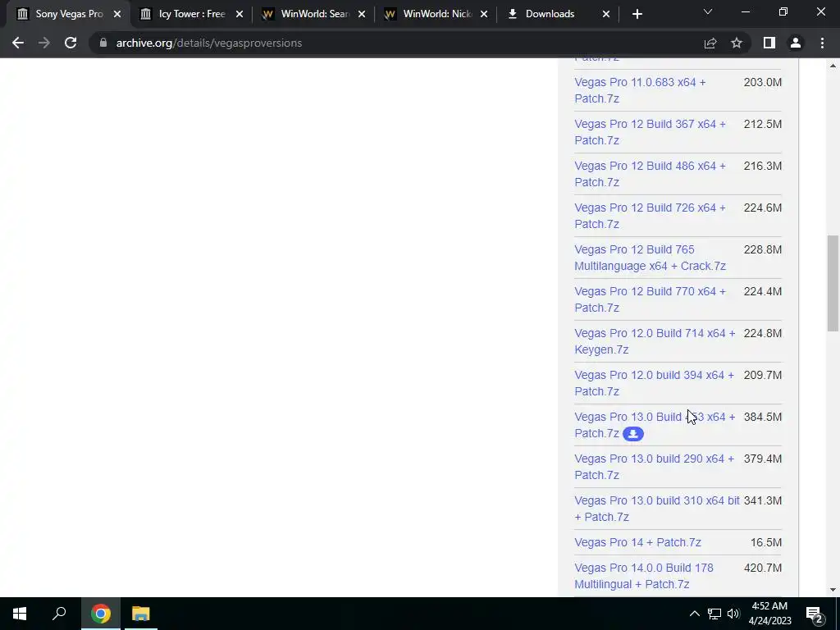Close the Sony Vegas Pro tab
840x630 pixels.
[117, 14]
